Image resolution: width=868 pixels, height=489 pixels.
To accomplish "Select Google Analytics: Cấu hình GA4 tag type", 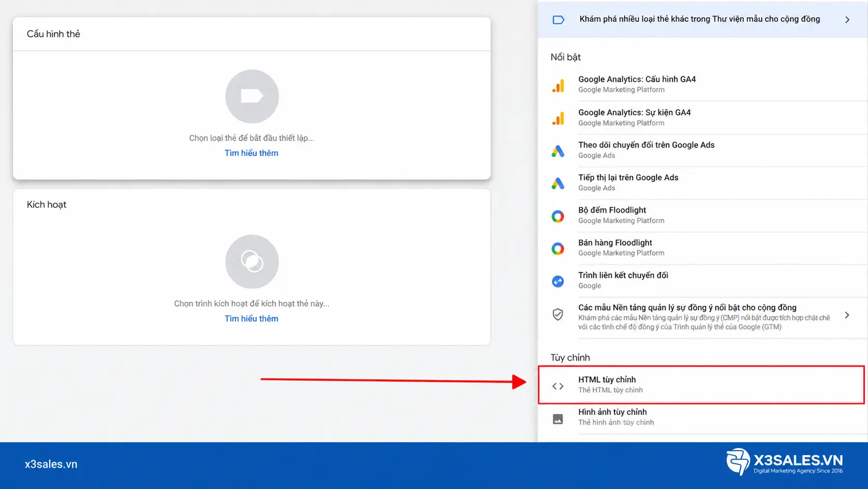I will [703, 85].
